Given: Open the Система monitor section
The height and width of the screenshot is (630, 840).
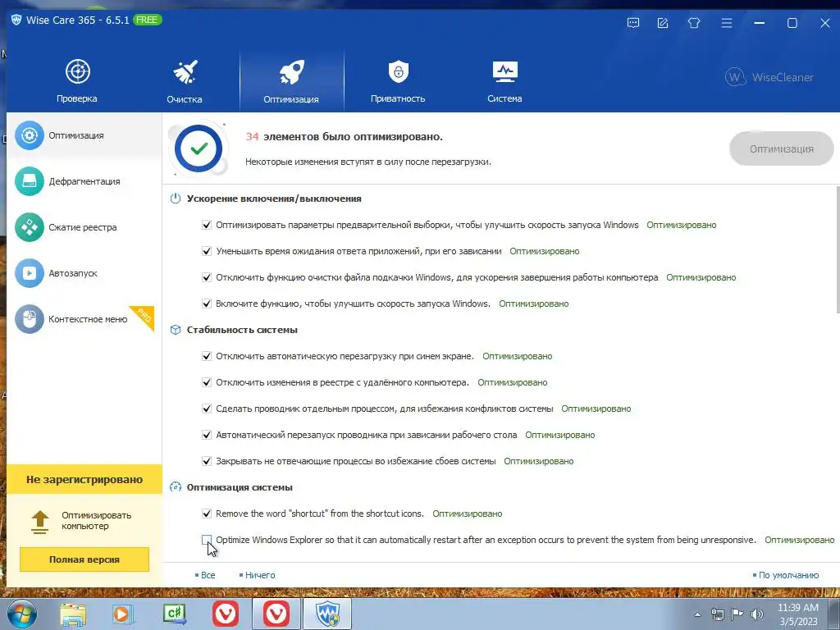Looking at the screenshot, I should coord(504,81).
